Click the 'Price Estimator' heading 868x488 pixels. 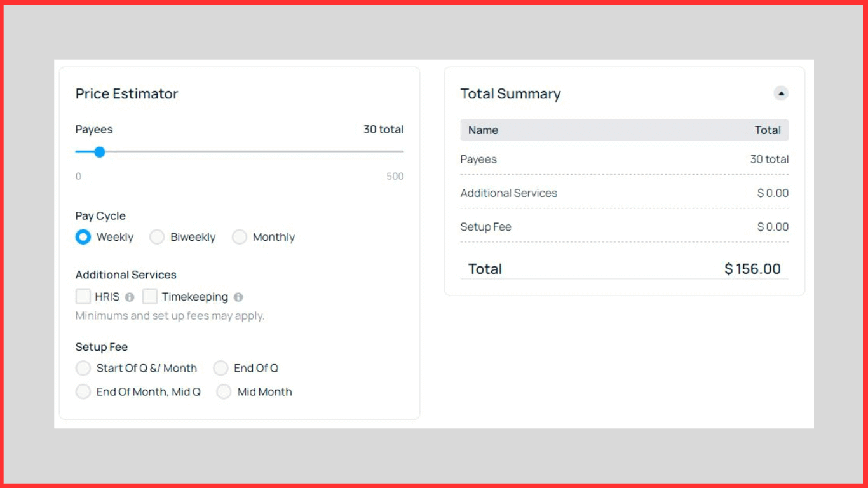pyautogui.click(x=126, y=94)
